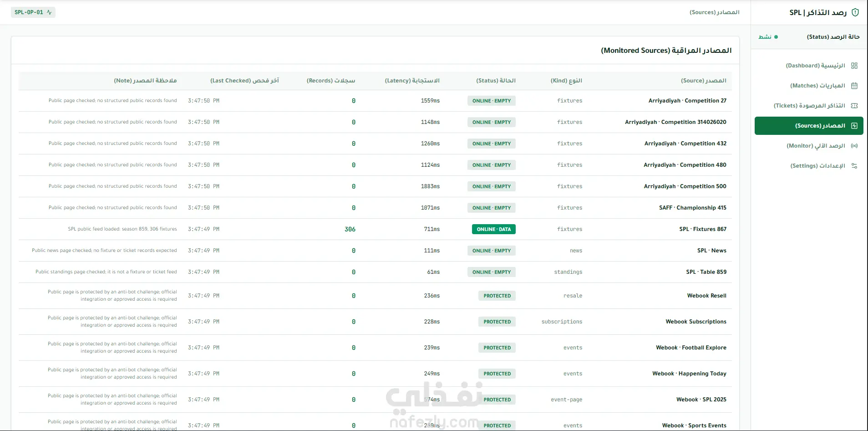
Task: Select SPL · News source name
Action: [x=712, y=251]
